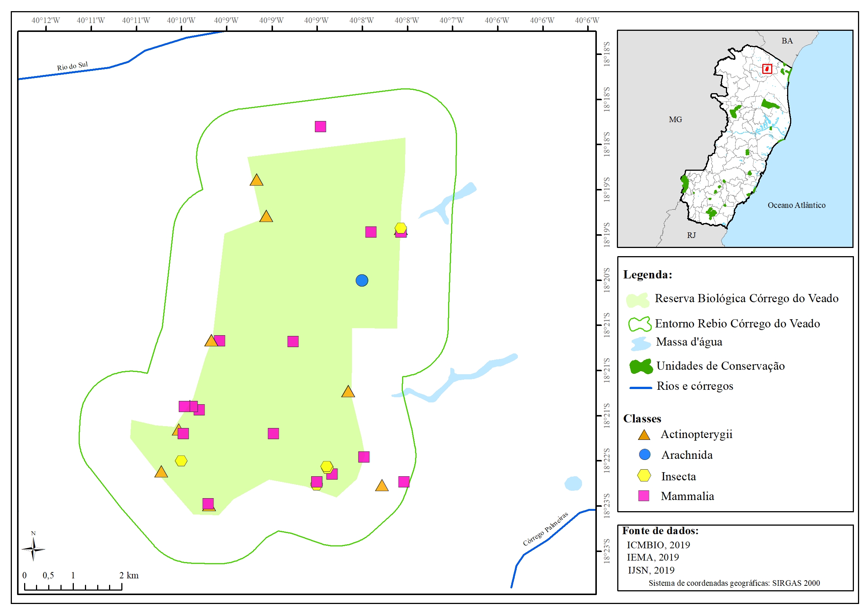
Task: Click the Arachnida blue circle legend symbol
Action: tap(644, 455)
